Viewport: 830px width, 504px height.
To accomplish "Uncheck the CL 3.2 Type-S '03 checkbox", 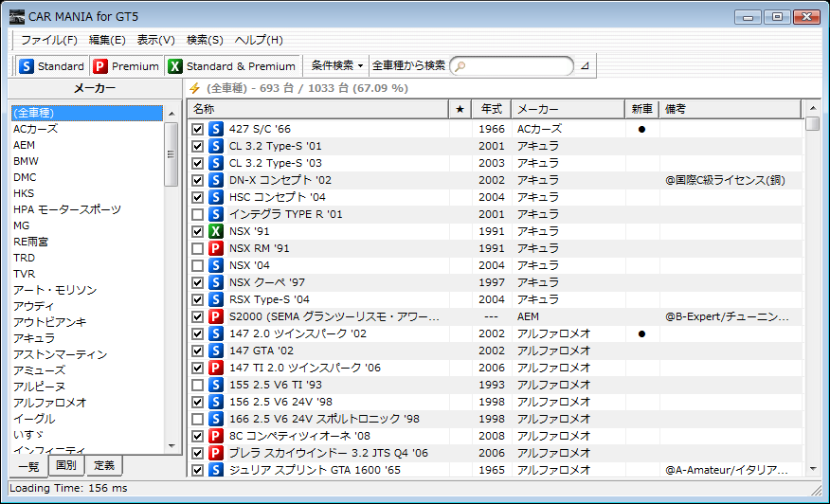I will pyautogui.click(x=197, y=163).
